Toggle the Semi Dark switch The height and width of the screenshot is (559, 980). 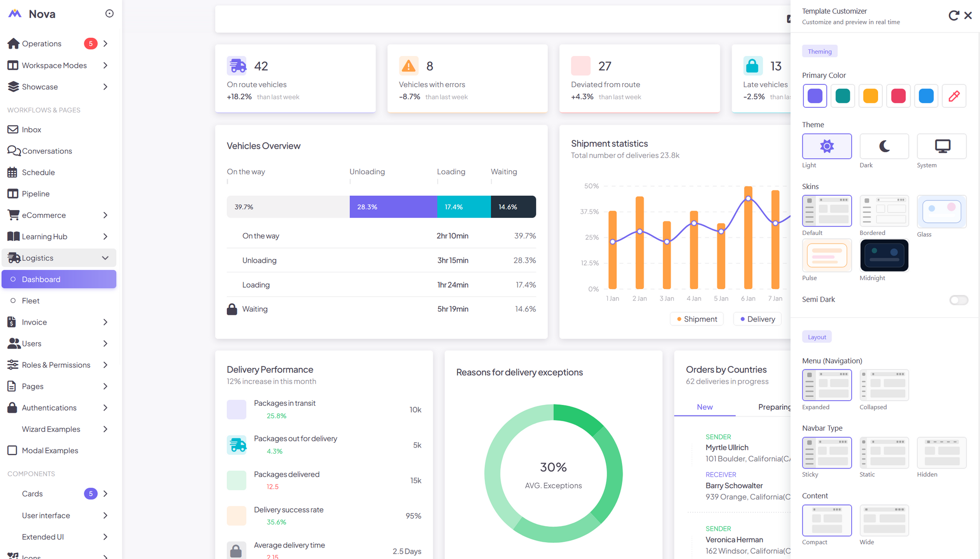[x=958, y=300]
